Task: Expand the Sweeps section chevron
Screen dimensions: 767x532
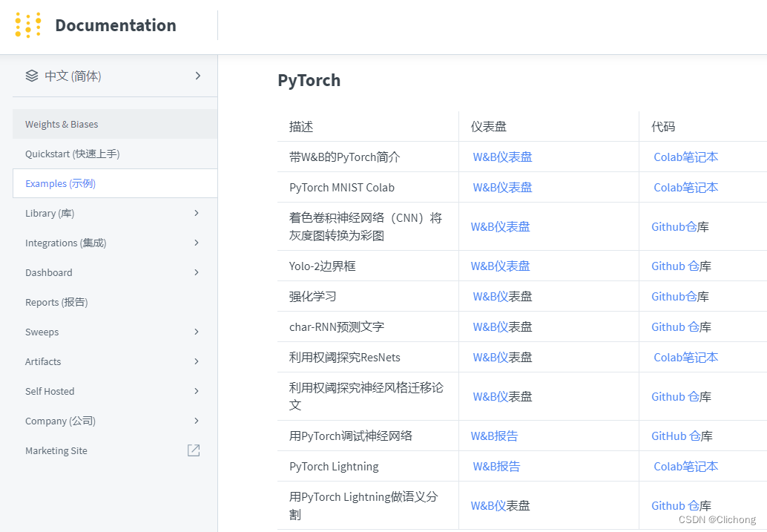Action: [x=197, y=332]
